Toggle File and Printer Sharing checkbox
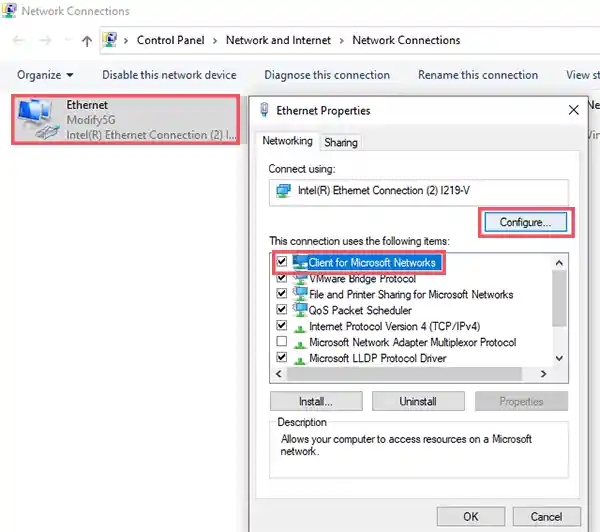The width and height of the screenshot is (600, 532). click(x=282, y=293)
